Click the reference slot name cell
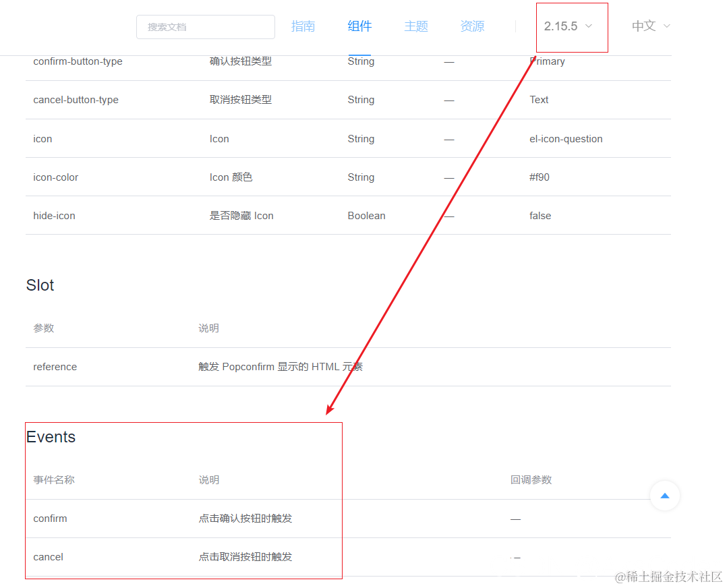 [x=55, y=367]
